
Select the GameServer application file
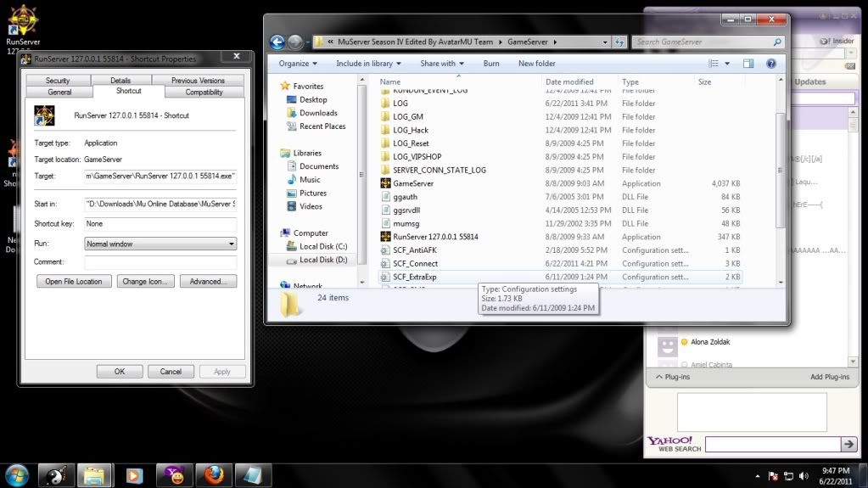412,183
